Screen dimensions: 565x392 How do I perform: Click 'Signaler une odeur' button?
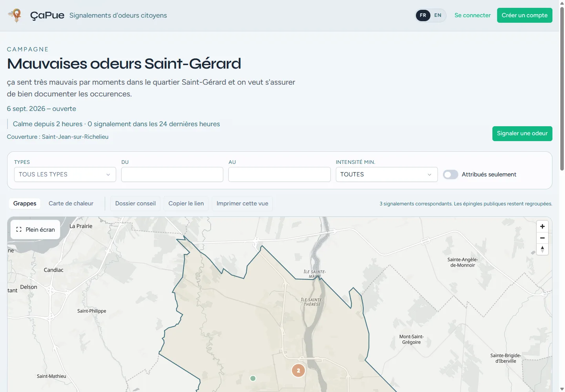pos(522,133)
